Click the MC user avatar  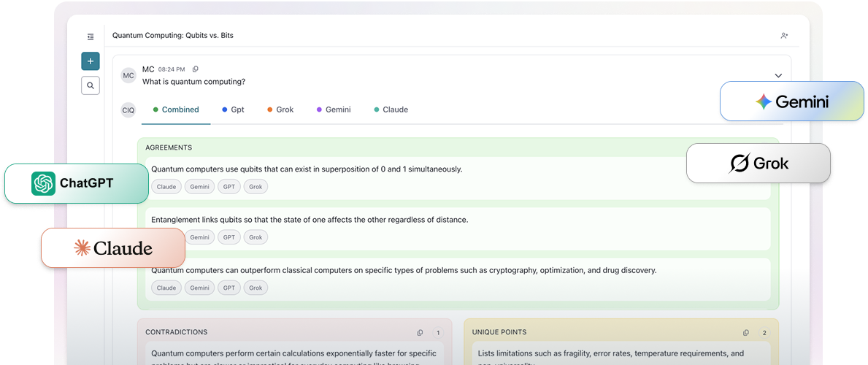click(128, 76)
